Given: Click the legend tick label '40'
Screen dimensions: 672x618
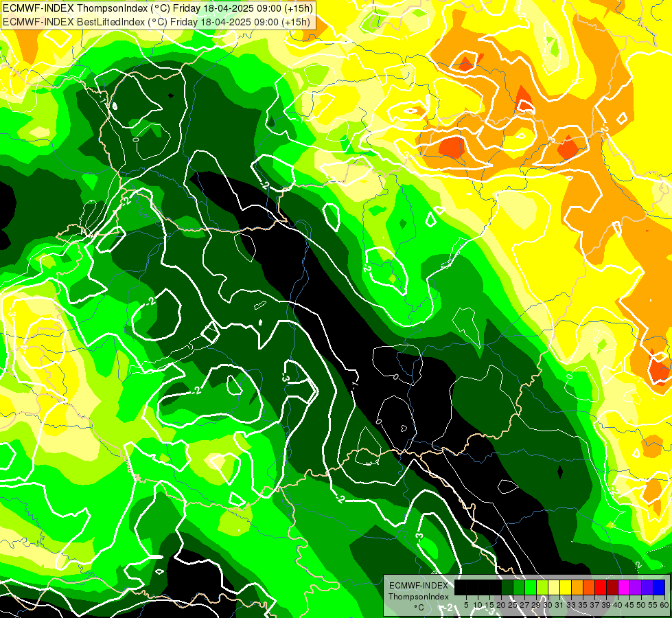Looking at the screenshot, I should (618, 605).
